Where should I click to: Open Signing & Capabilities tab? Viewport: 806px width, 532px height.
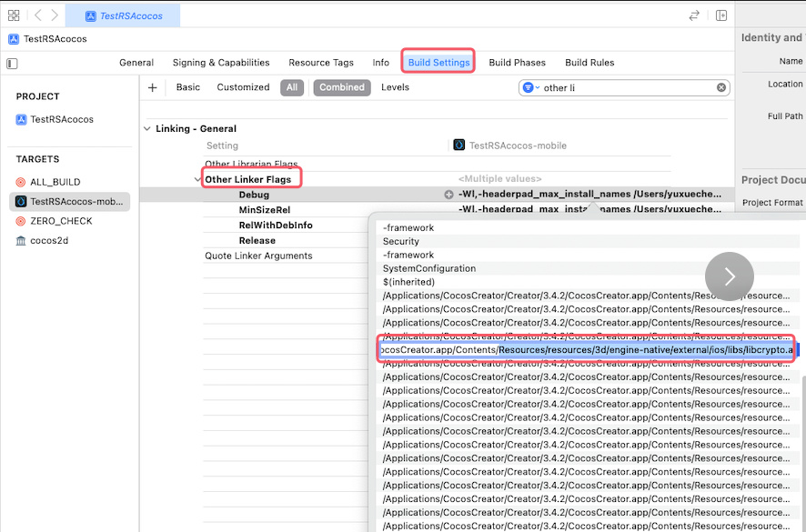point(221,63)
